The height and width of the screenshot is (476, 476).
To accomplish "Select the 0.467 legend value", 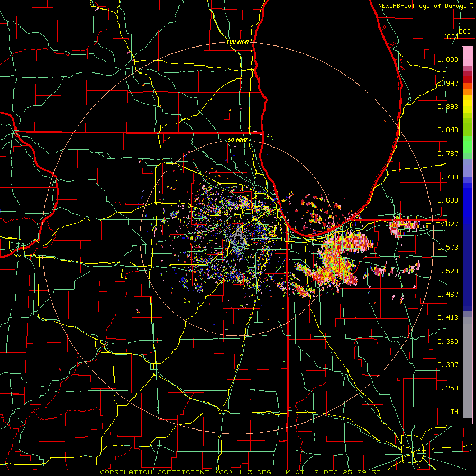I will click(448, 295).
